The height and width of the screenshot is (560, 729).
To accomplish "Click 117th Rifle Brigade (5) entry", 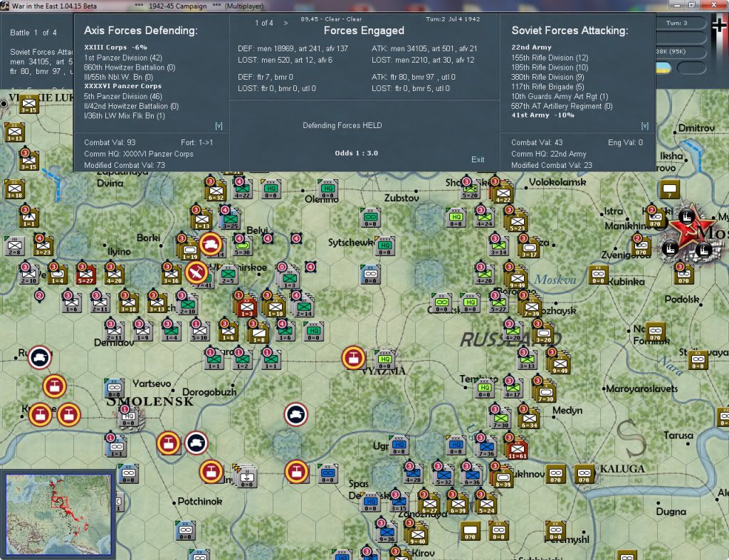I will click(547, 87).
